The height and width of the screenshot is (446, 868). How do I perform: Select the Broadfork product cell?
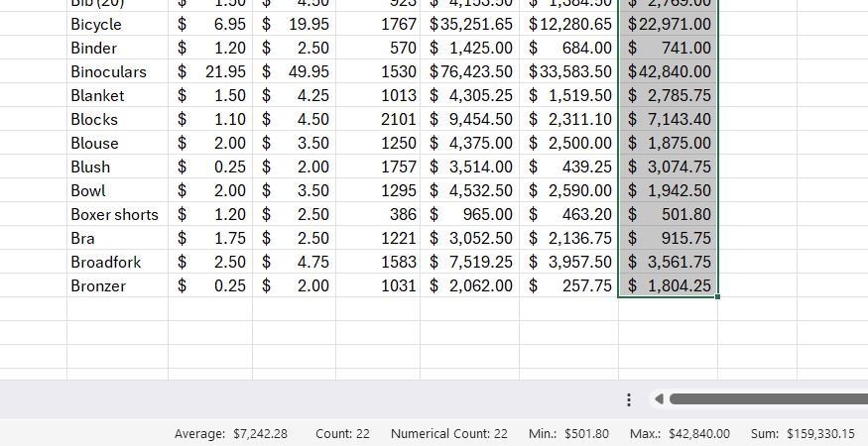pos(117,263)
